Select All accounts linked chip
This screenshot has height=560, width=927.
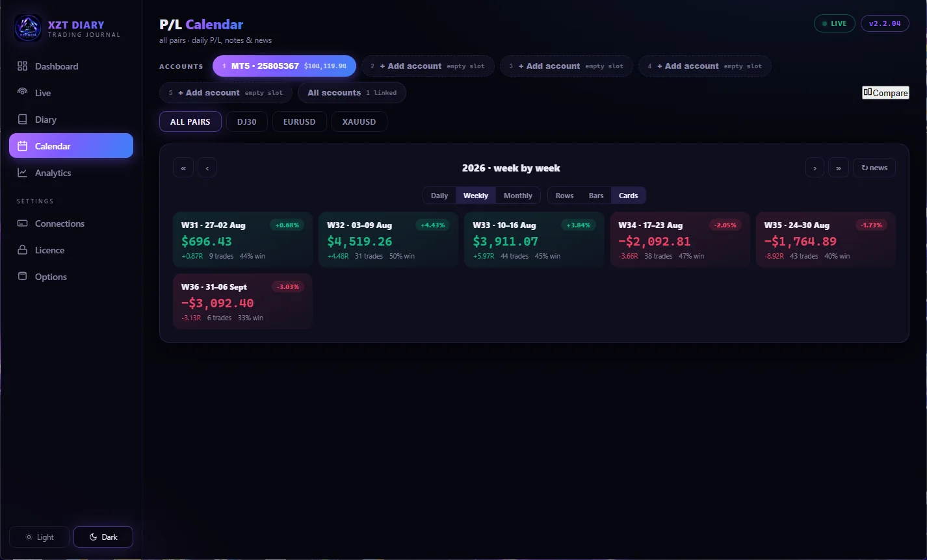pos(352,93)
